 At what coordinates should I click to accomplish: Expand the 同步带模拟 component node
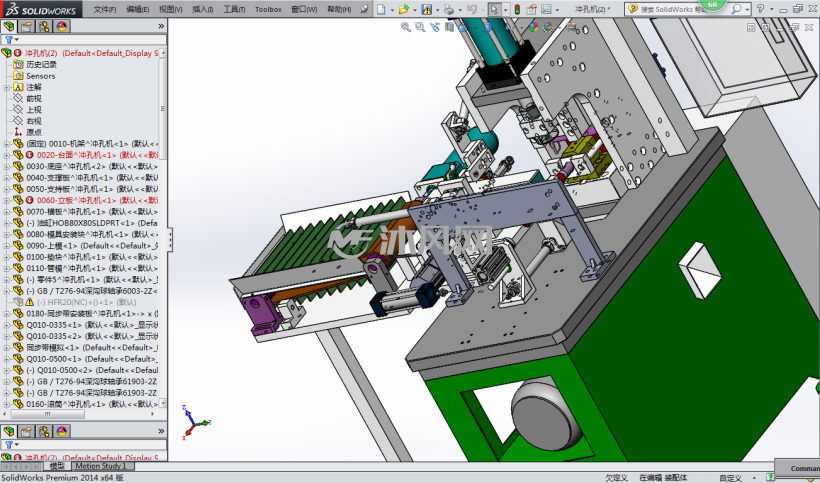(6, 348)
